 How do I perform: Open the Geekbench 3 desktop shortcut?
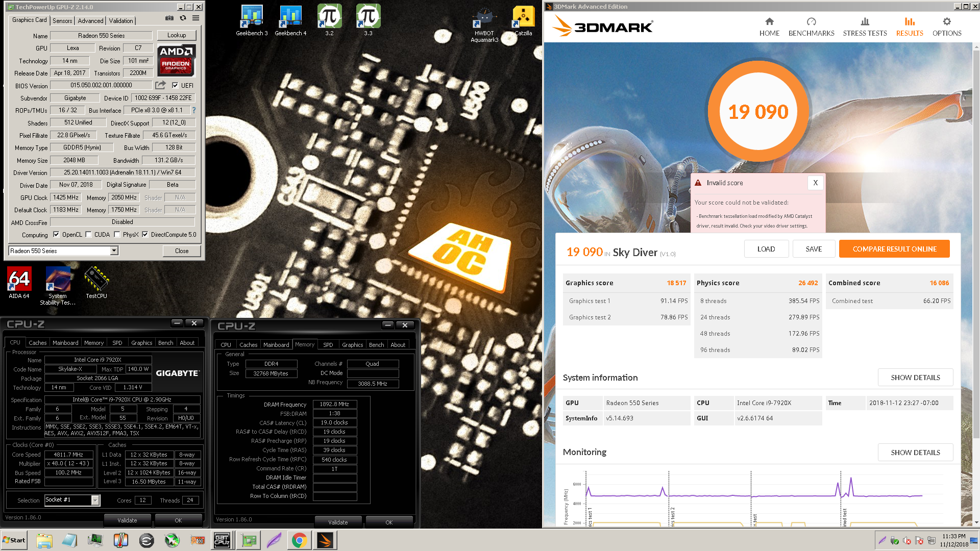point(252,20)
